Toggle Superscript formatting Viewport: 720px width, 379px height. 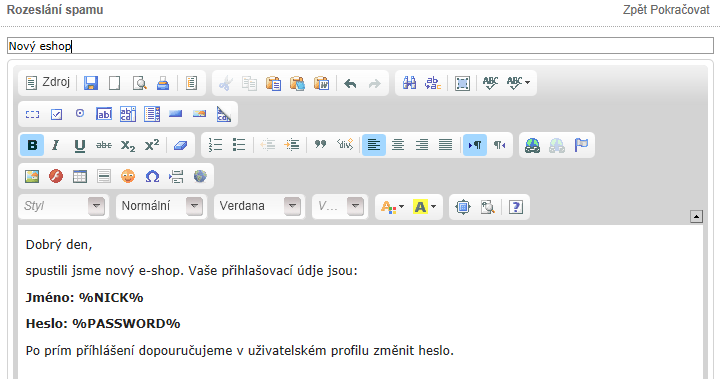point(152,145)
